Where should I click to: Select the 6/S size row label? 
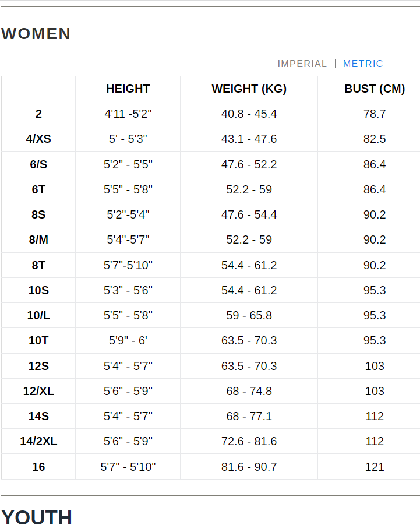click(38, 164)
